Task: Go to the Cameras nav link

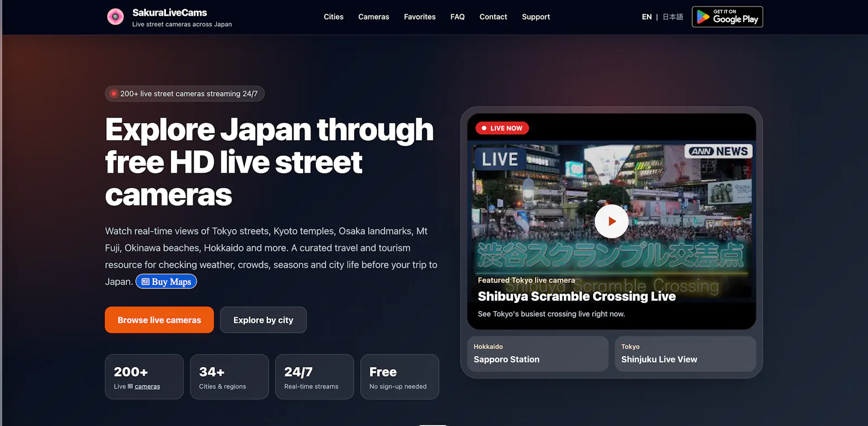Action: 374,17
